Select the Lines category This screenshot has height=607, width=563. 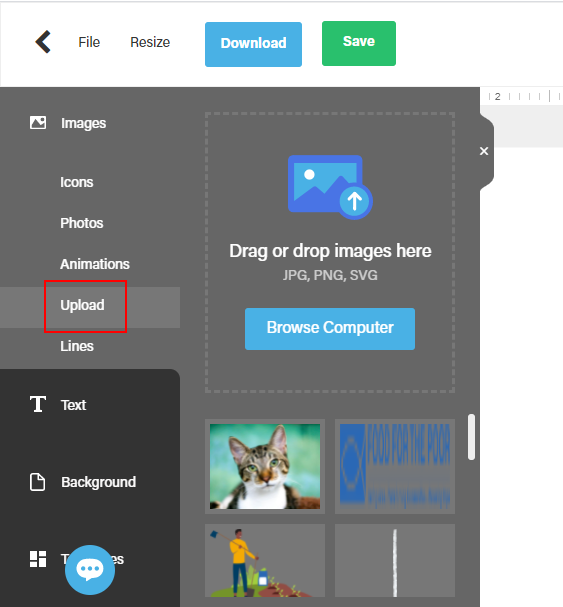tap(77, 346)
